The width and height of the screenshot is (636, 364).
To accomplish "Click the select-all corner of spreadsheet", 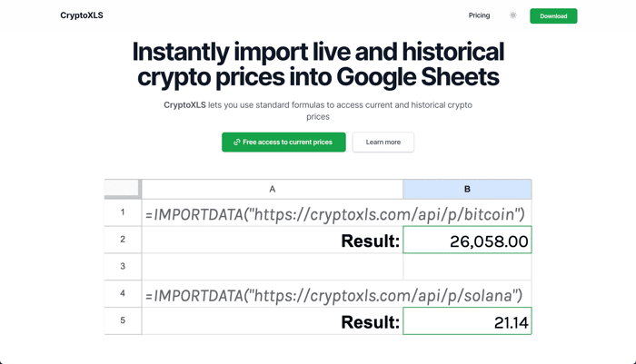I will [x=123, y=189].
